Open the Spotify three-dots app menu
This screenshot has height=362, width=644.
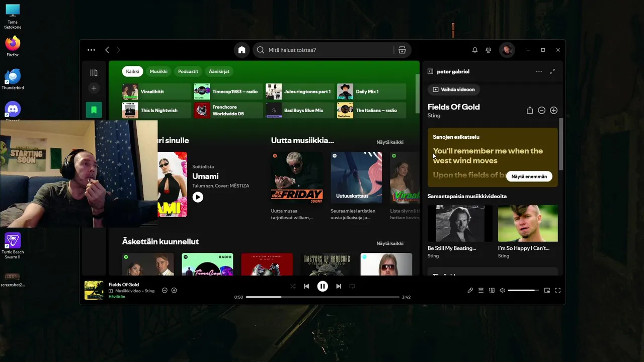(x=91, y=50)
